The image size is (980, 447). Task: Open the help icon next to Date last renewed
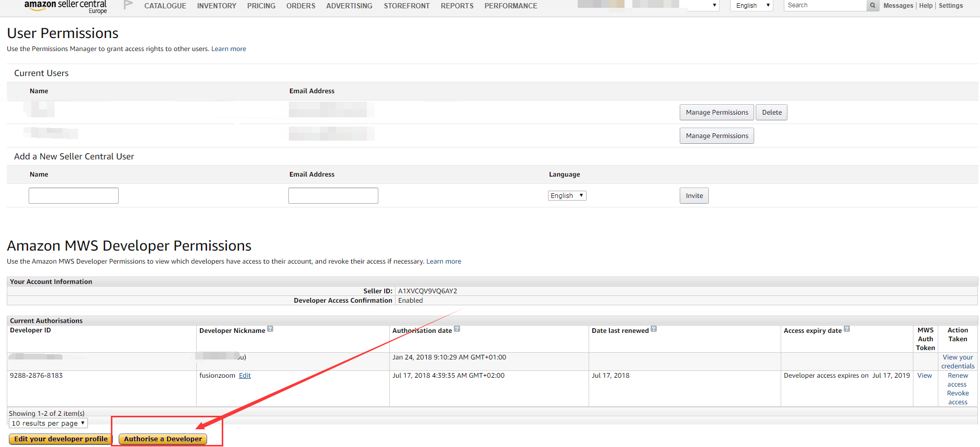point(654,329)
